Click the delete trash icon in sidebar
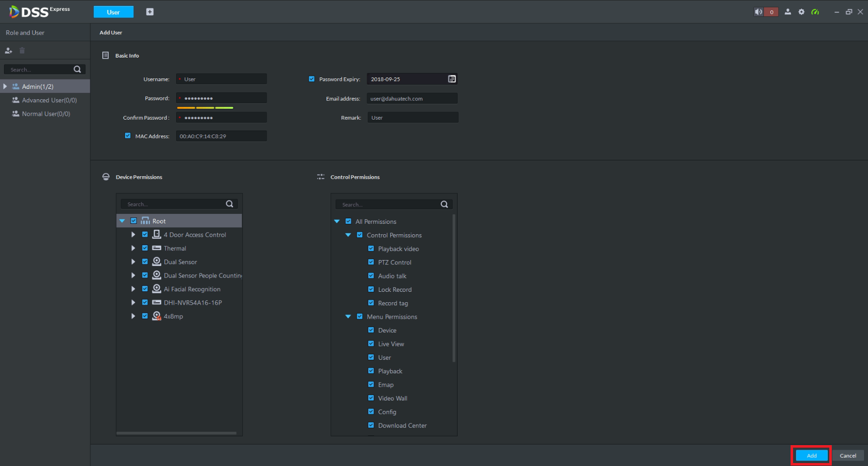This screenshot has height=466, width=868. (22, 51)
